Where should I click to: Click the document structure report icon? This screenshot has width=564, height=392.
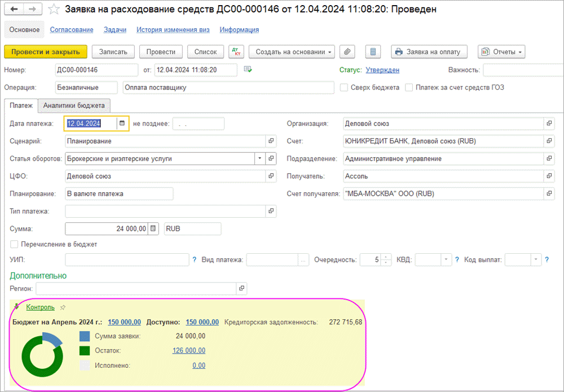[372, 52]
